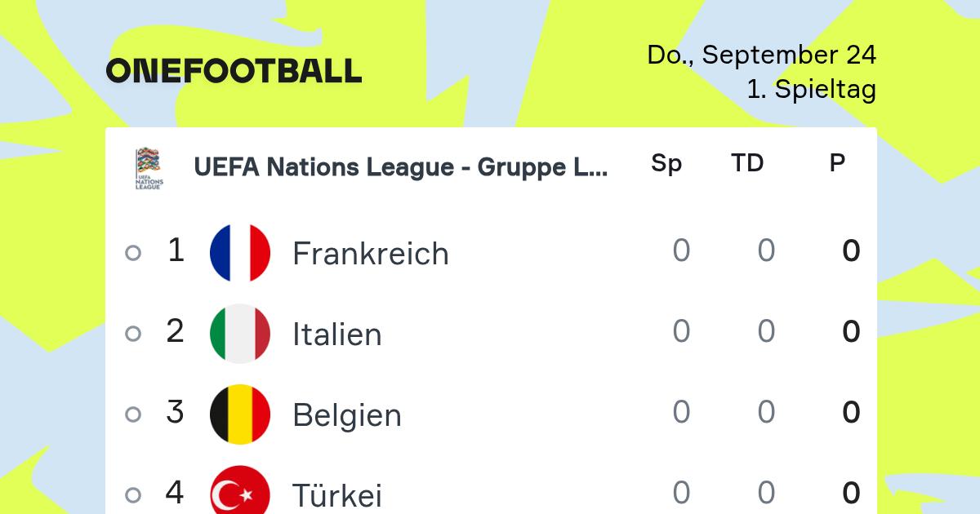Select the Italy flag icon
Viewport: 980px width, 514px height.
pos(240,333)
